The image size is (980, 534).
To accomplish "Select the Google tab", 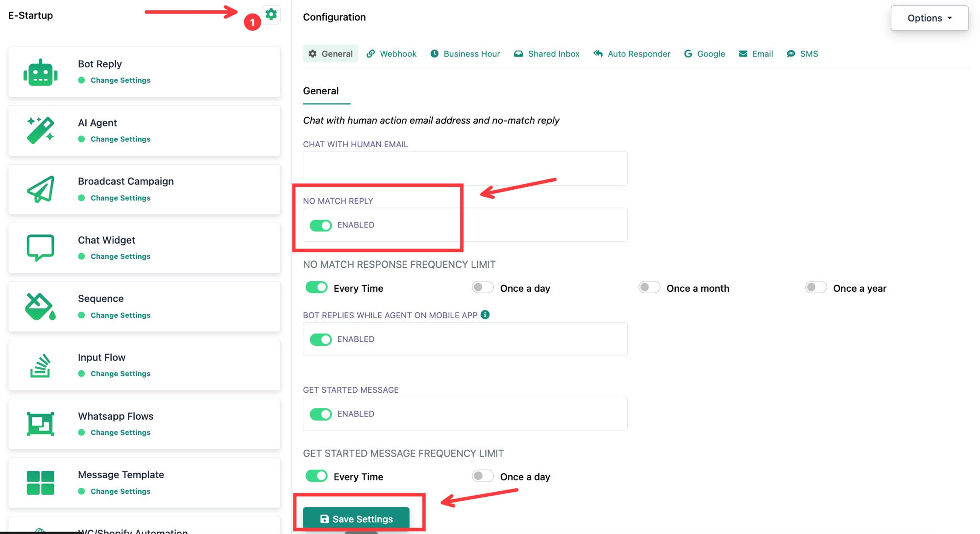I will (x=704, y=53).
